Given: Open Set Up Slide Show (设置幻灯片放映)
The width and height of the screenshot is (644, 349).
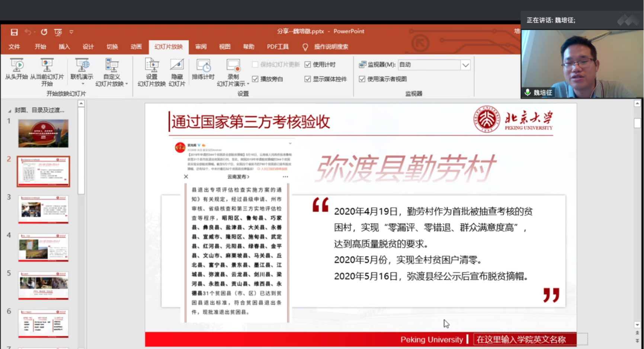Looking at the screenshot, I should pyautogui.click(x=151, y=72).
